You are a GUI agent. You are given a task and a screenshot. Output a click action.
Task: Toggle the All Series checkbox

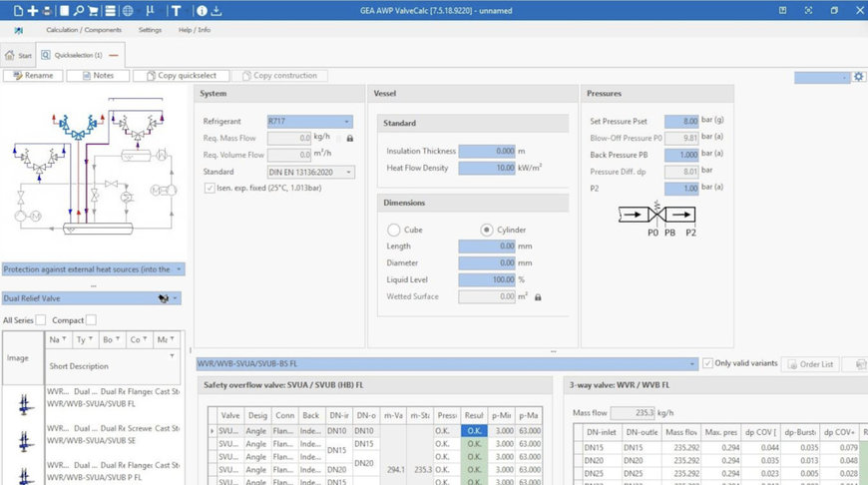coord(41,320)
